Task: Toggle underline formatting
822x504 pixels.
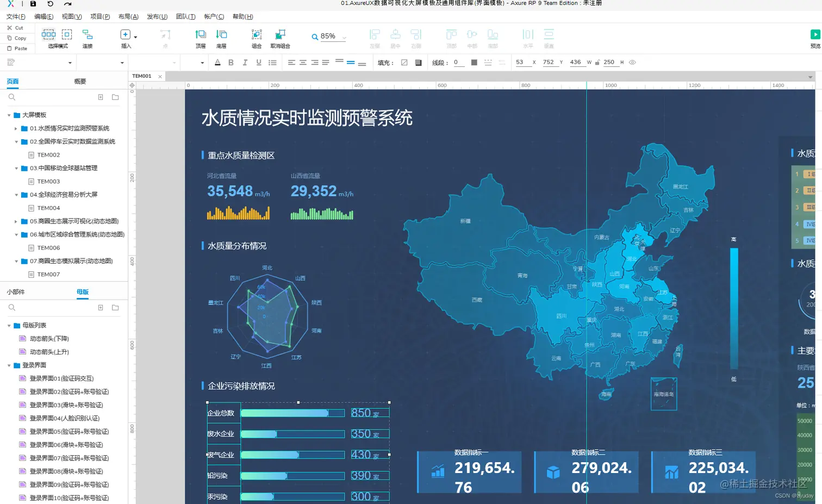Action: pos(258,63)
